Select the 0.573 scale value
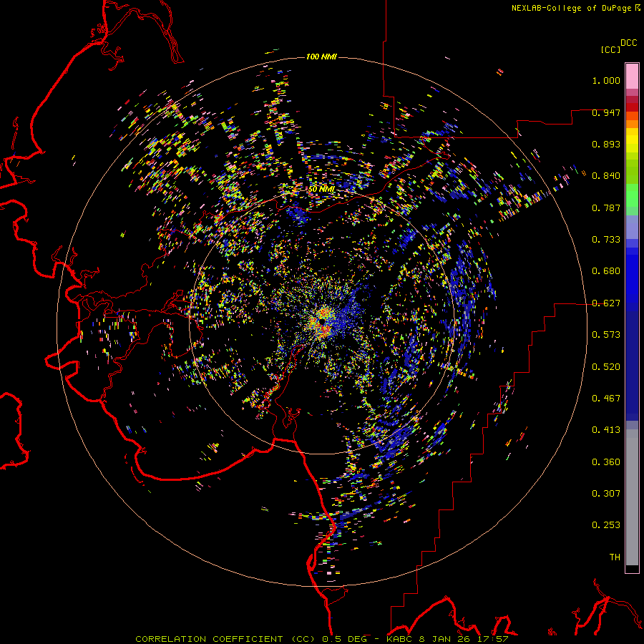The height and width of the screenshot is (644, 644). pyautogui.click(x=606, y=335)
